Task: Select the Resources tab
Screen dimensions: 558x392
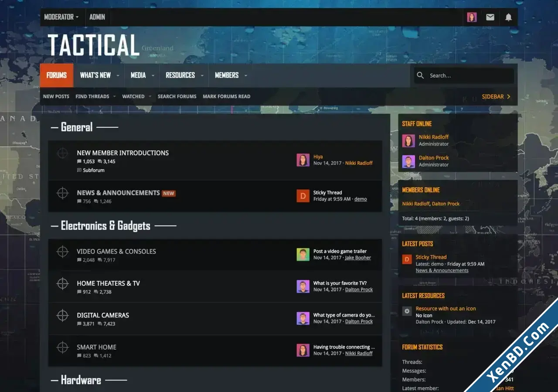Action: (x=180, y=75)
